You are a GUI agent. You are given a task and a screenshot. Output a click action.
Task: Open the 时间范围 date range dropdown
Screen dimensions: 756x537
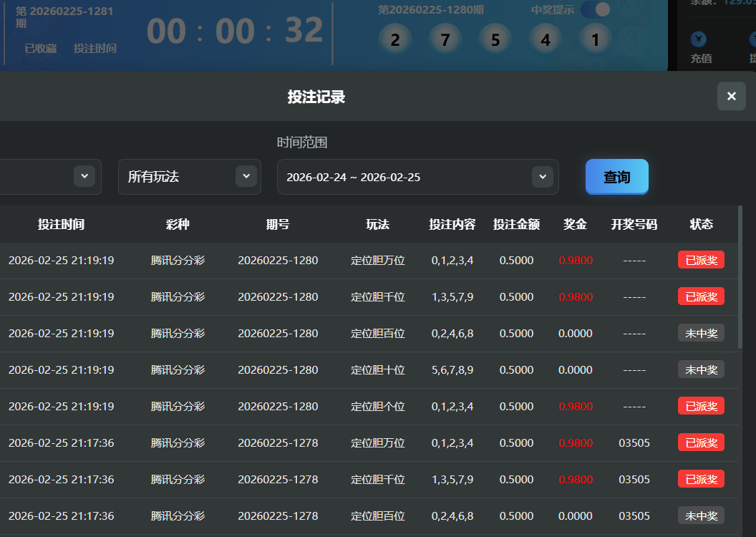tap(417, 177)
